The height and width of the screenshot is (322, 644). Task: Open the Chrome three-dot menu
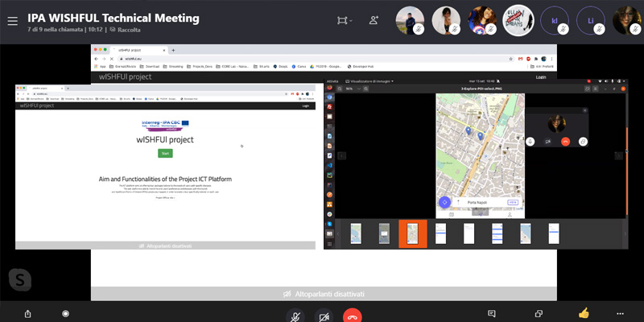click(x=551, y=59)
